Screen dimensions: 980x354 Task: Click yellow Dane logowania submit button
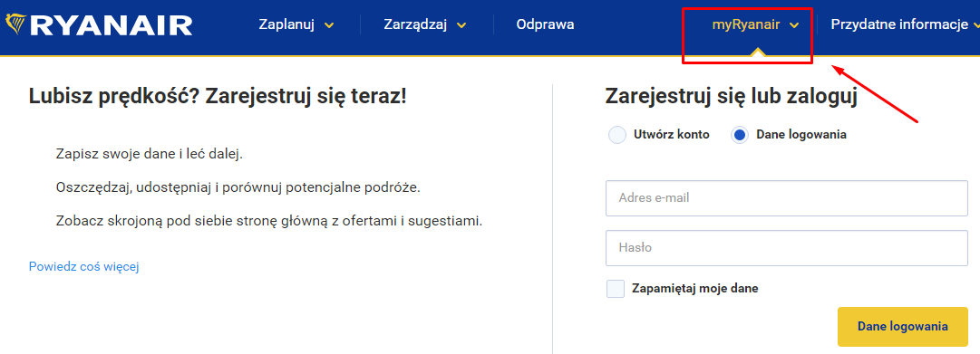pos(903,327)
